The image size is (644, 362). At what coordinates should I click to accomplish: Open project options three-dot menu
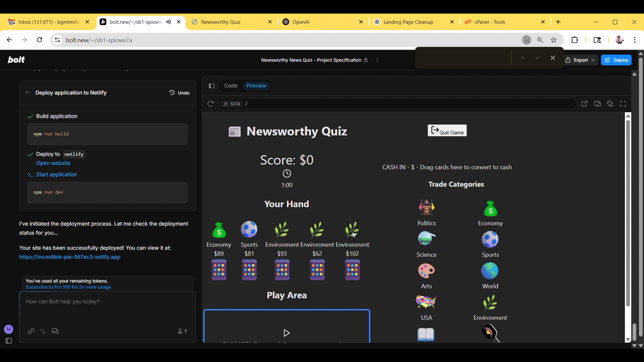377,60
